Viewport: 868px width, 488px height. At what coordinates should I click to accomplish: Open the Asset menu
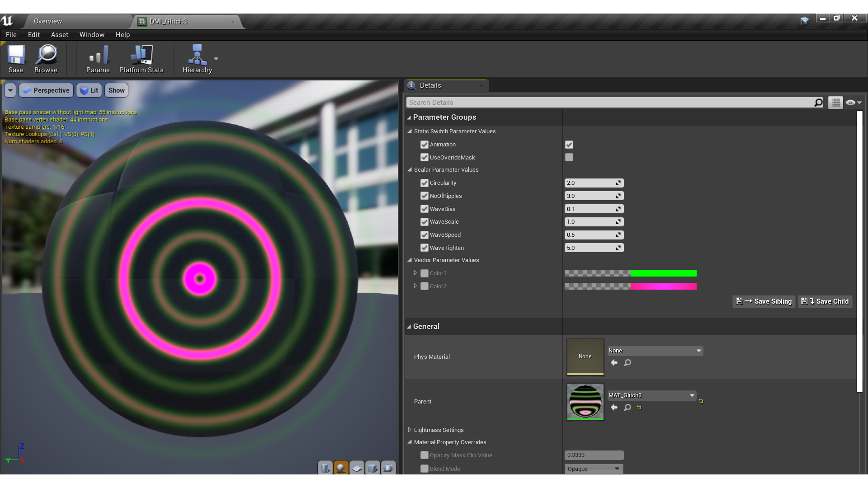60,34
